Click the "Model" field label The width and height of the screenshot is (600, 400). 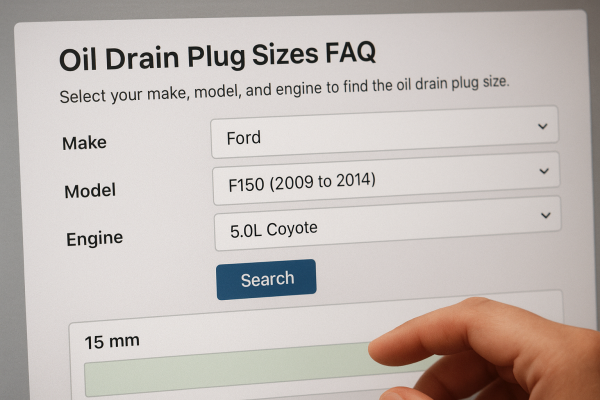click(90, 191)
